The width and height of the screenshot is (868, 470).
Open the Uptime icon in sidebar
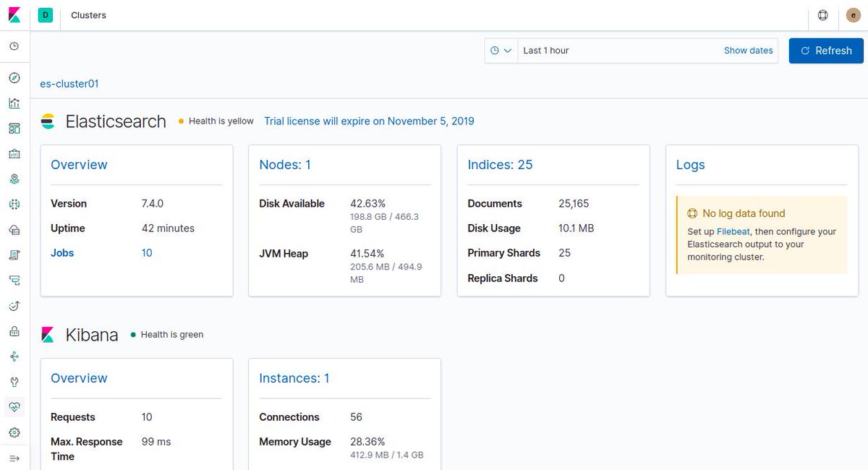point(14,306)
